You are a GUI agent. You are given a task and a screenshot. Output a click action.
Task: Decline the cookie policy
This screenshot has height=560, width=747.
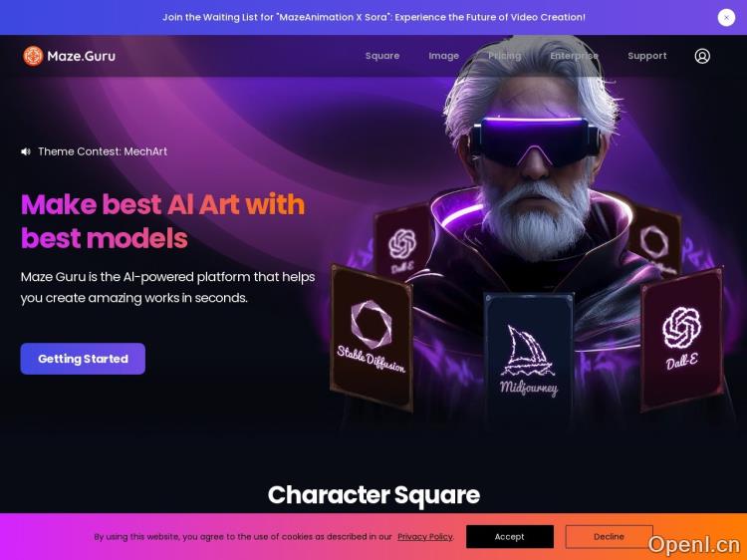609,537
